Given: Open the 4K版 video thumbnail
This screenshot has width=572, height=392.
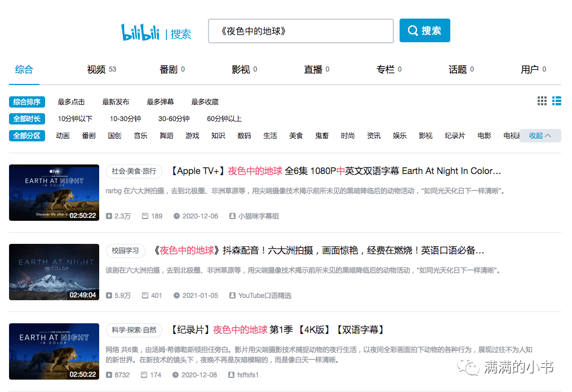Looking at the screenshot, I should 54,351.
